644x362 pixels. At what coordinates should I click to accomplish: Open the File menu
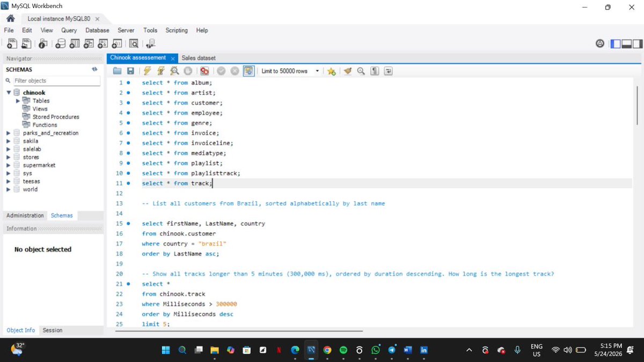point(9,31)
